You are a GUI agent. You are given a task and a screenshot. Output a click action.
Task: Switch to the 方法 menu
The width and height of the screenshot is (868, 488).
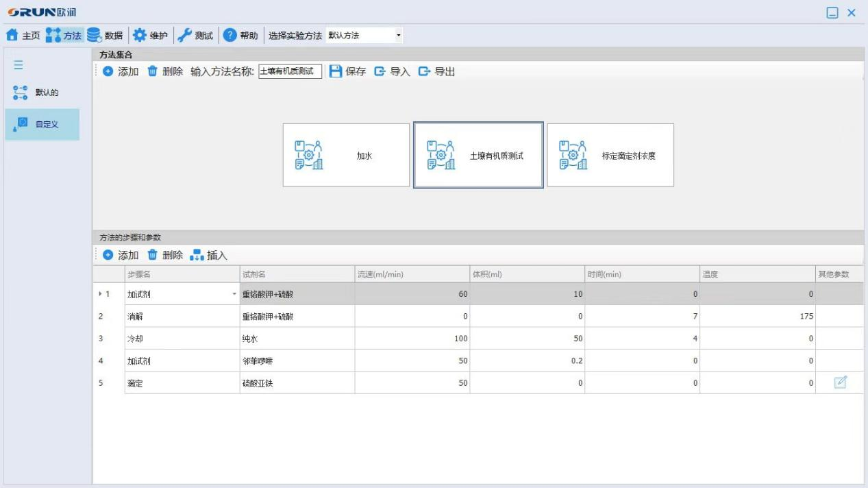point(64,35)
